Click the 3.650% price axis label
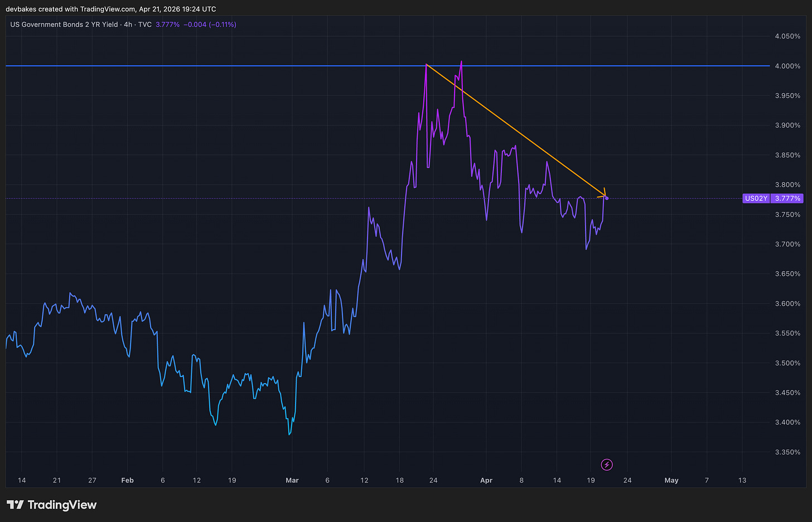Image resolution: width=812 pixels, height=522 pixels. pos(787,274)
